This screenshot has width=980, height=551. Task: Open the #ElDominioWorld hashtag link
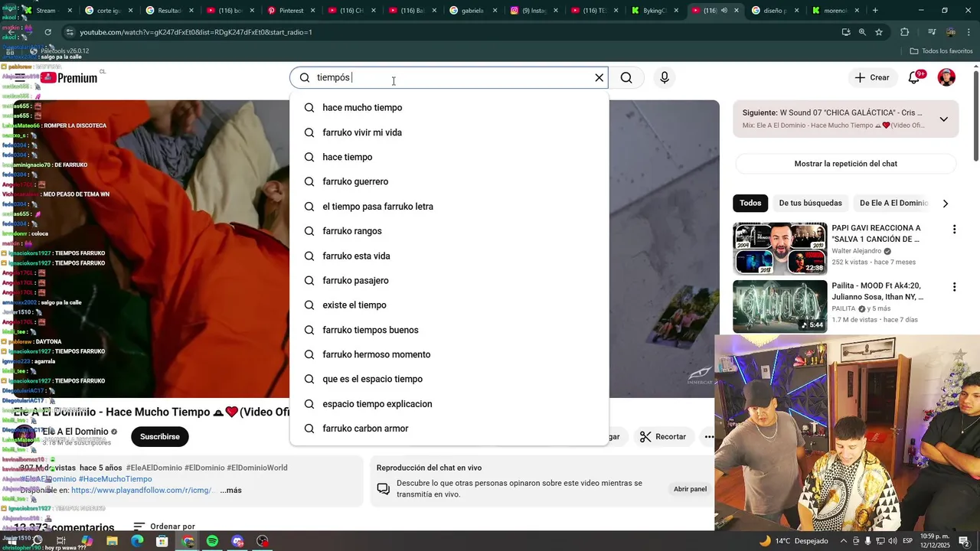(257, 468)
